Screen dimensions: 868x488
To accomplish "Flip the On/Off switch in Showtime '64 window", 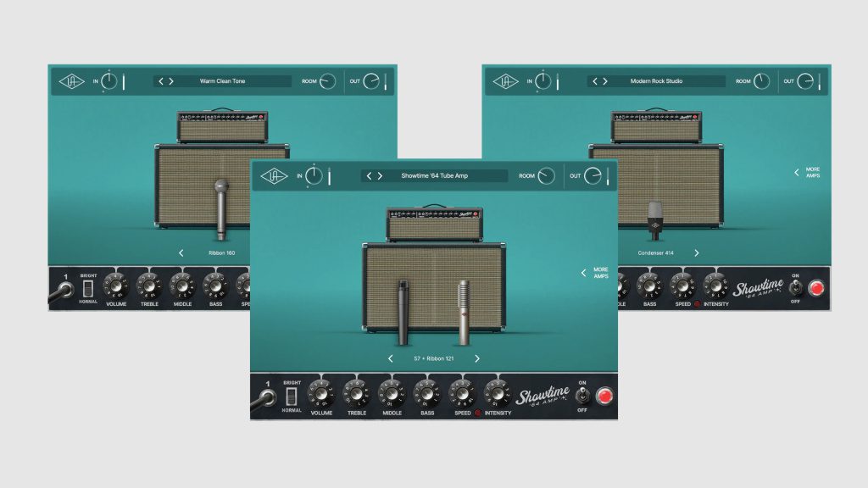I will coord(582,395).
